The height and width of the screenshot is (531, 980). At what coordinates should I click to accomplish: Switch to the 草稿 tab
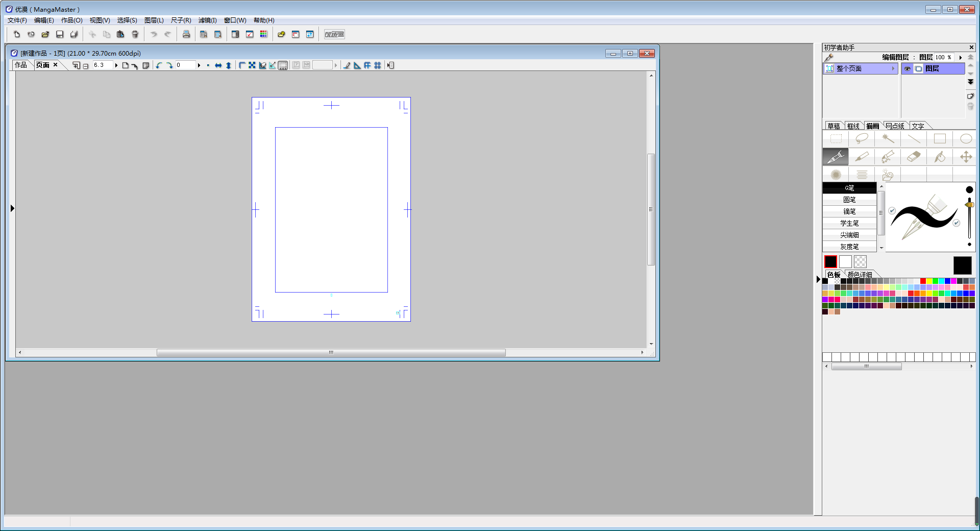(834, 126)
